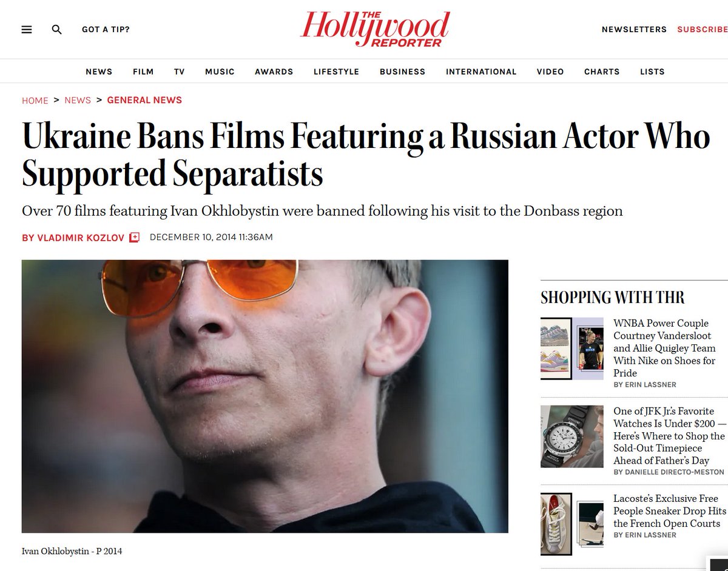The width and height of the screenshot is (728, 571).
Task: Click the SUBSCRIBE button
Action: [703, 29]
